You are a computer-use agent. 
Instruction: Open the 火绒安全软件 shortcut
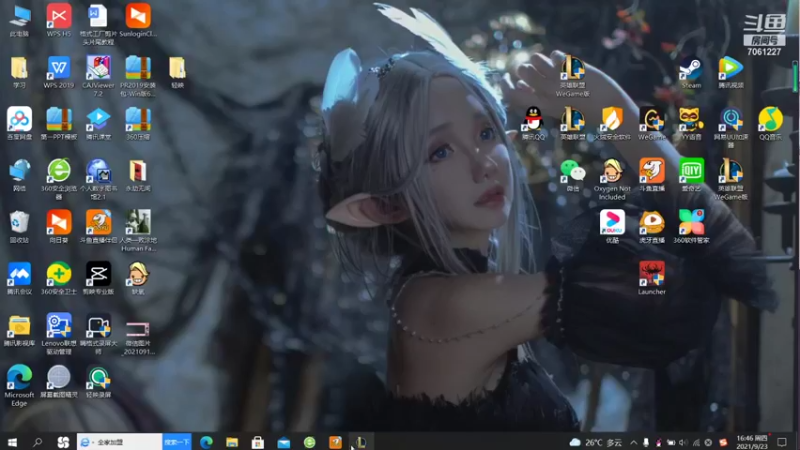(612, 123)
